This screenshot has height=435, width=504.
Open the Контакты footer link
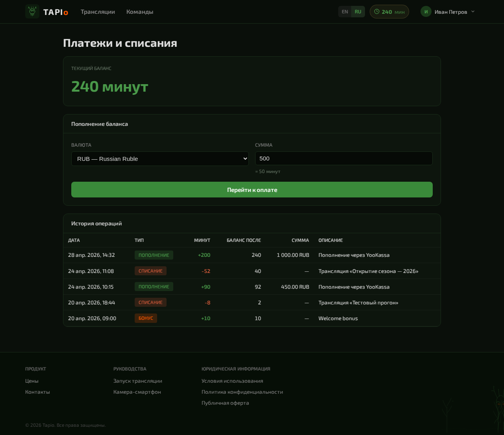click(x=37, y=392)
